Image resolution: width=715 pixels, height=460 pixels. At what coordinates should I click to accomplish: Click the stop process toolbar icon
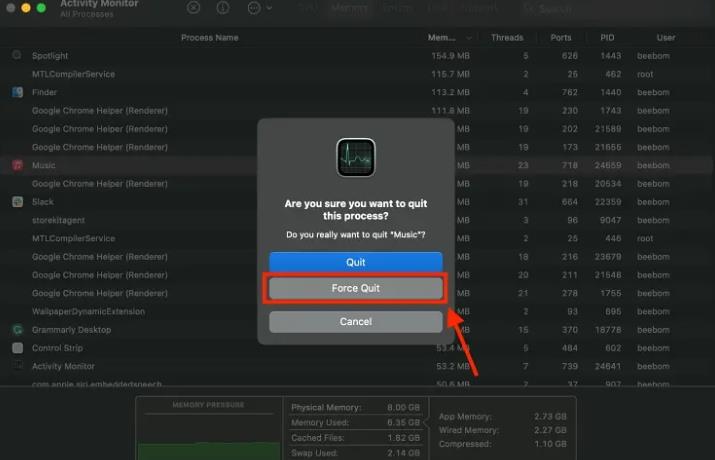pyautogui.click(x=193, y=9)
